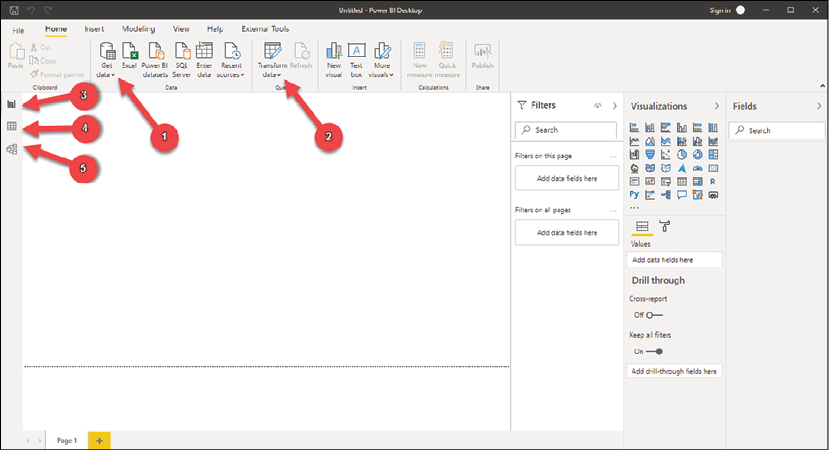Collapse the ribbon using caret arrow
Screen dimensions: 829x450
[822, 86]
